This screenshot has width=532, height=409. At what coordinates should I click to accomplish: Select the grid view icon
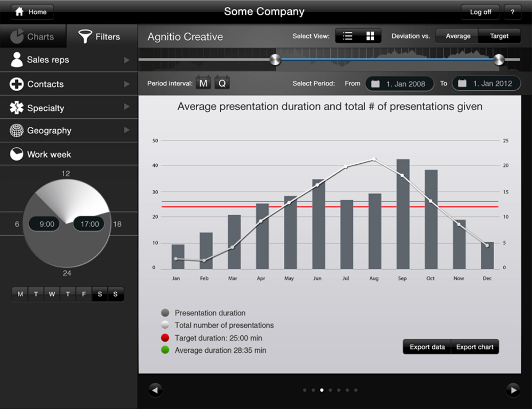pyautogui.click(x=370, y=36)
